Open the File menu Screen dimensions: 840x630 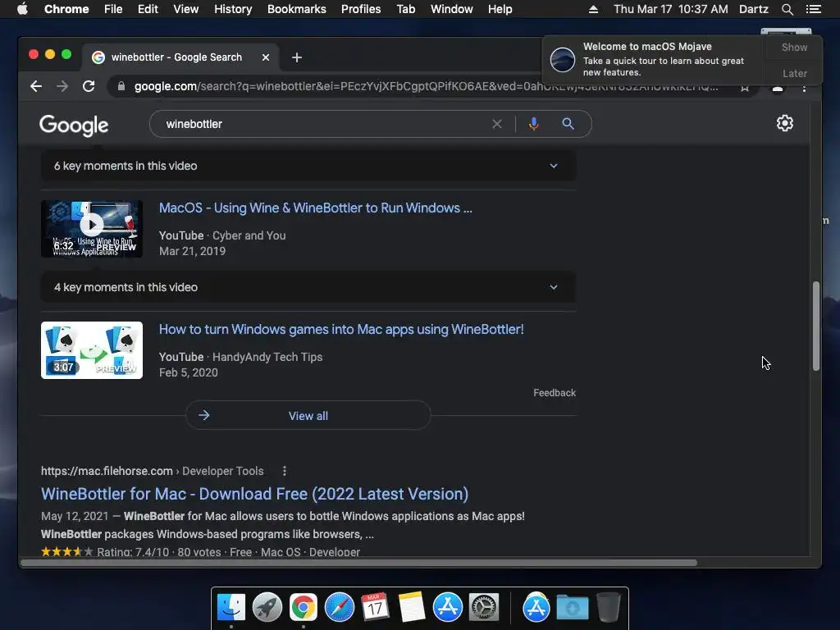[x=113, y=9]
